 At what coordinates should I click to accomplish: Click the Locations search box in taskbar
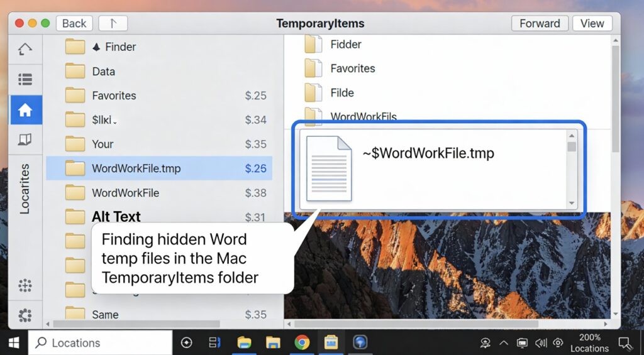pyautogui.click(x=101, y=343)
